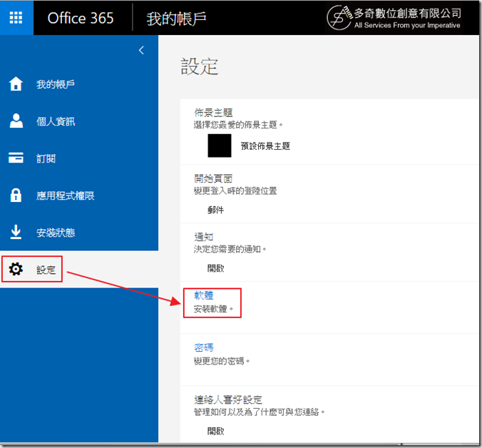Select 安裝狀態 in the sidebar menu

pos(56,233)
